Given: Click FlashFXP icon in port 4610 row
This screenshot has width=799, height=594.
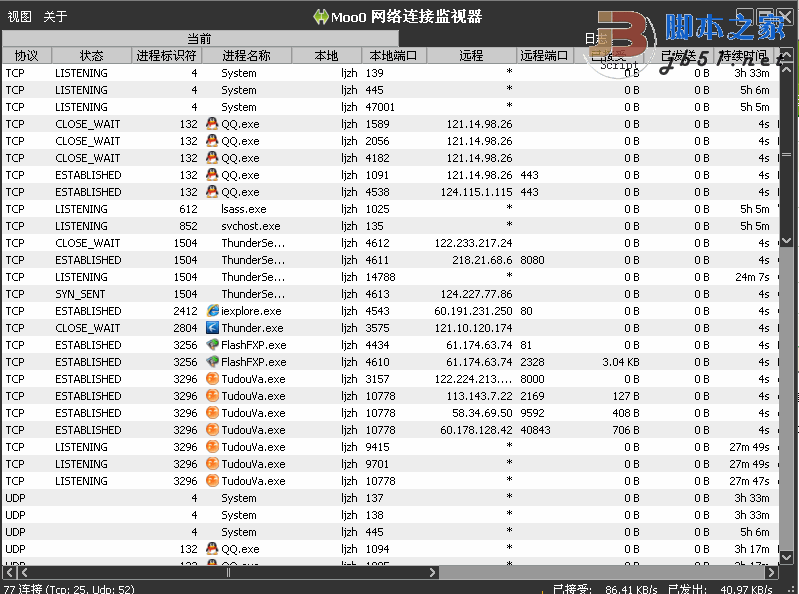Looking at the screenshot, I should [x=212, y=362].
